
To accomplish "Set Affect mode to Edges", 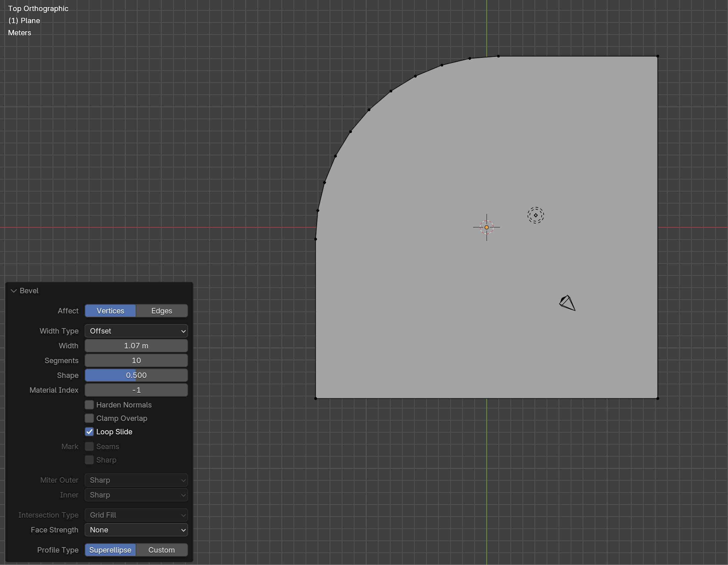I will (x=162, y=311).
